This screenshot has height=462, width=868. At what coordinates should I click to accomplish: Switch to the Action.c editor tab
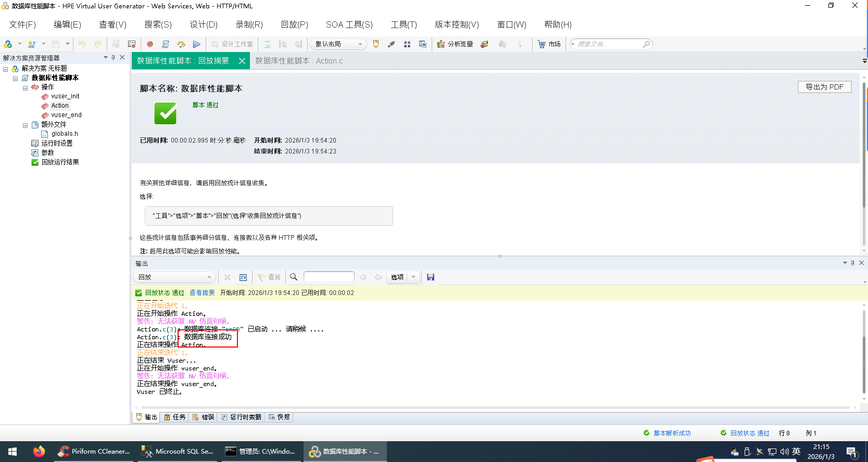(x=299, y=61)
